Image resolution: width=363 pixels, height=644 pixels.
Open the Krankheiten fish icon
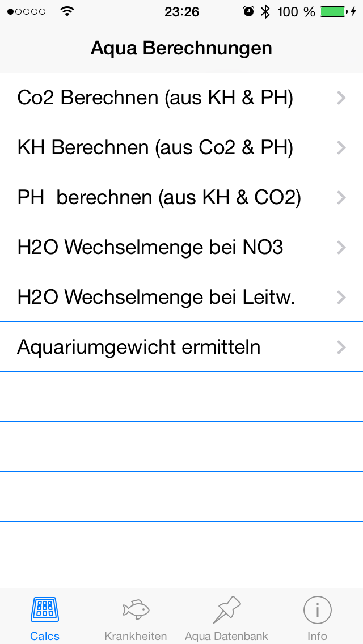pos(136,609)
